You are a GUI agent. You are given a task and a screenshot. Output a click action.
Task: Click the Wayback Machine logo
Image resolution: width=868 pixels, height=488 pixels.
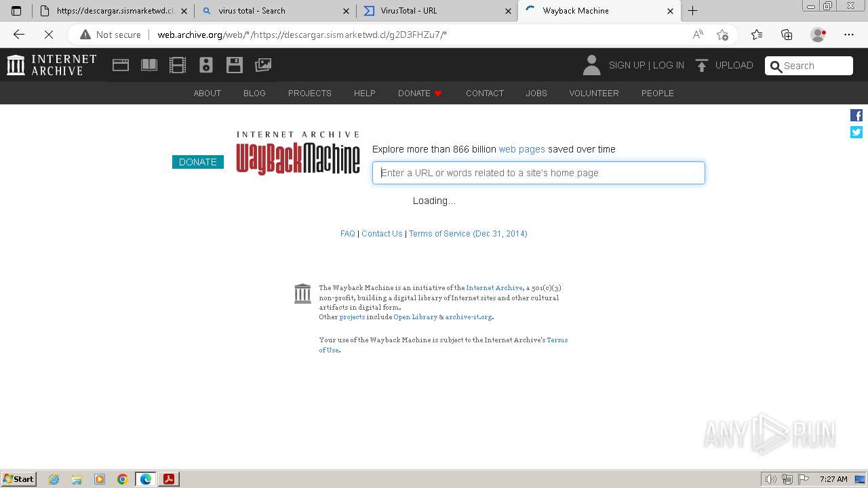(x=298, y=153)
